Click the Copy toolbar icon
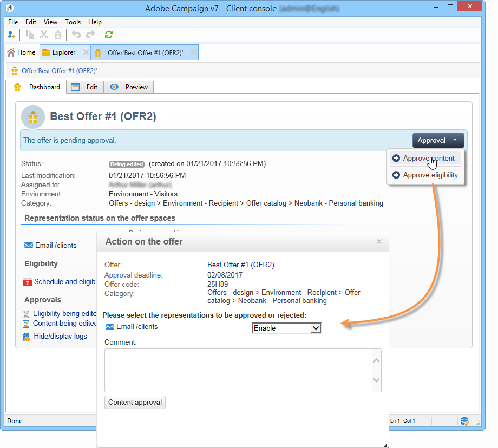 click(x=30, y=35)
